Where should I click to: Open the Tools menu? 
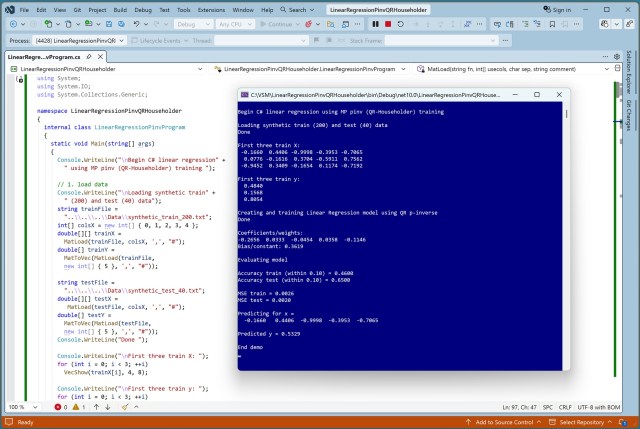(x=183, y=10)
